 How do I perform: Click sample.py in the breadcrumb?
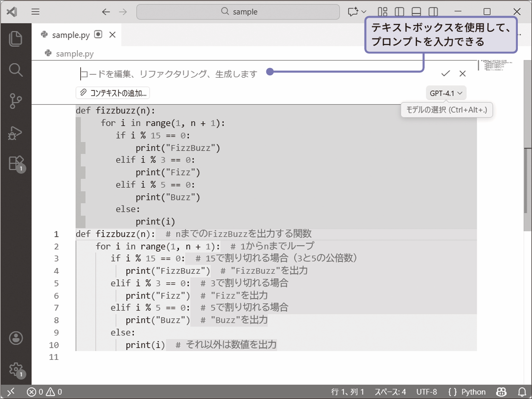75,54
